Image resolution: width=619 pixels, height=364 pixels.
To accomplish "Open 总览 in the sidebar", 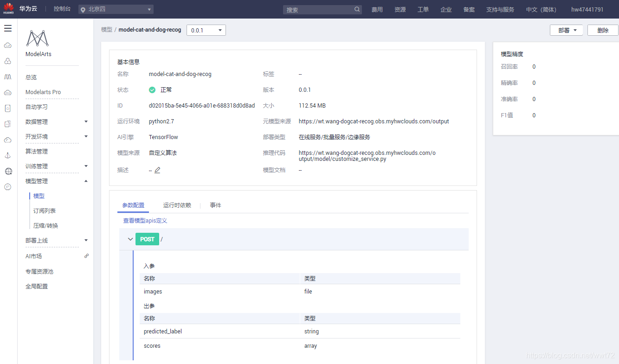I will pos(31,77).
